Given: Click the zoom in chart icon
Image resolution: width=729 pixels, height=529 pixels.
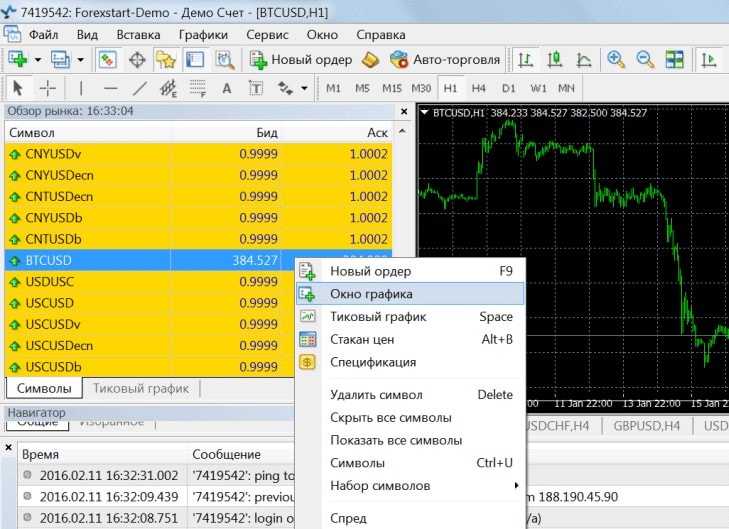Looking at the screenshot, I should pyautogui.click(x=616, y=60).
